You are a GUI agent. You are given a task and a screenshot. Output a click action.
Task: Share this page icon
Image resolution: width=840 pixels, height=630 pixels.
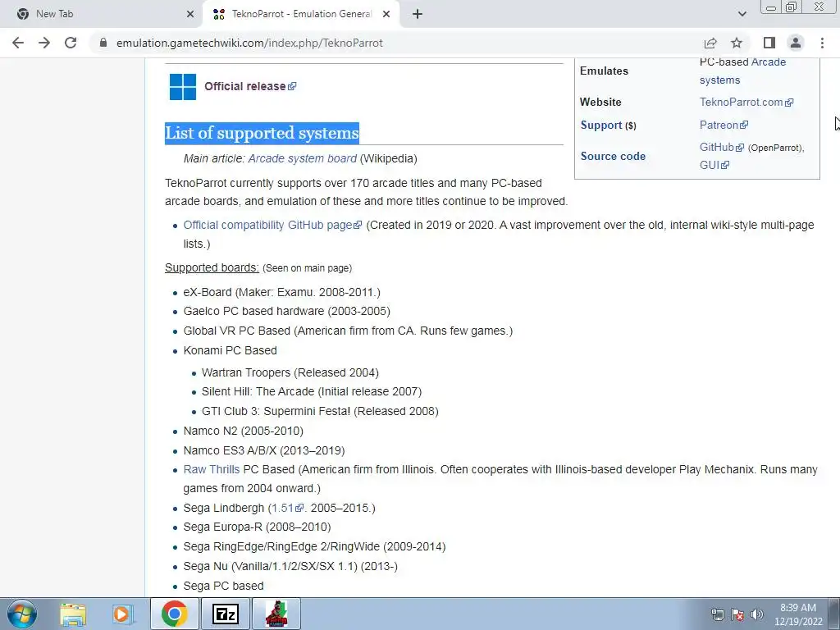pyautogui.click(x=710, y=43)
